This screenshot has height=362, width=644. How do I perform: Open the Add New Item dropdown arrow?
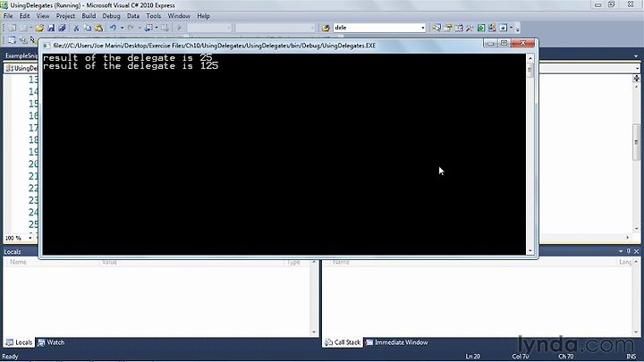pos(30,28)
